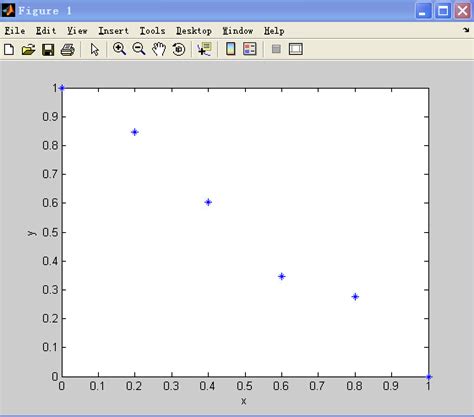Print the figure using the printer icon
Screen dimensions: 474x417
tap(68, 50)
